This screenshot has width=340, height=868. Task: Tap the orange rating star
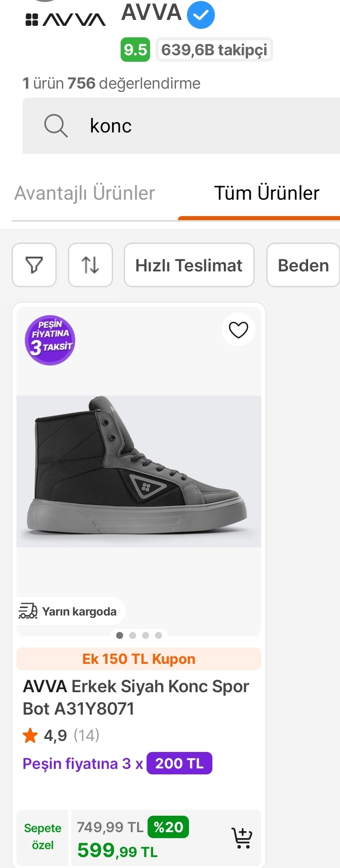[x=30, y=735]
